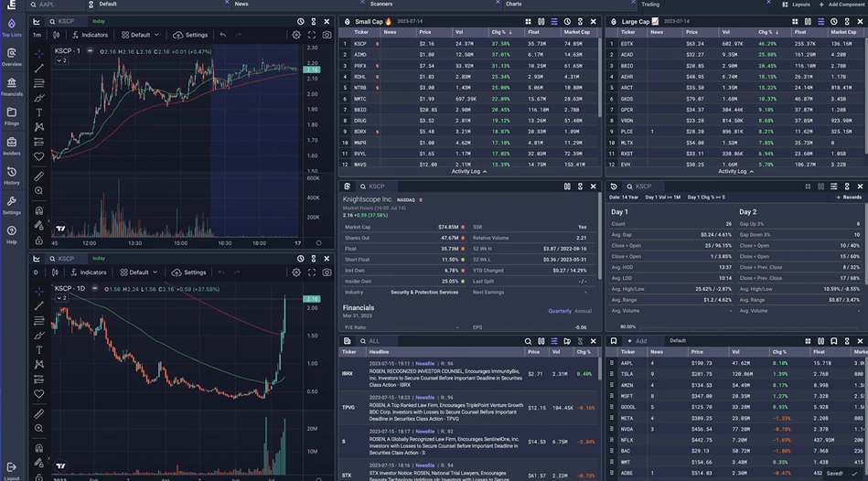This screenshot has width=868, height=481.
Task: Open Indicators on the 1m chart
Action: (x=90, y=35)
